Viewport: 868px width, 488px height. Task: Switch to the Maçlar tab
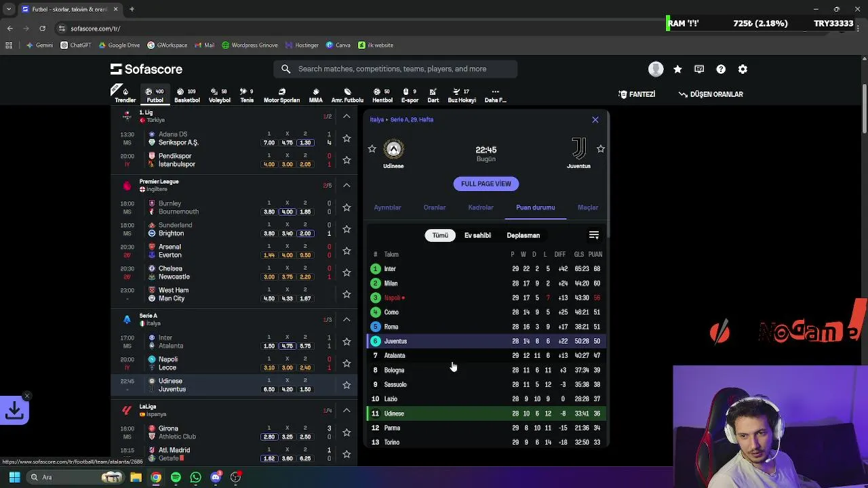point(588,207)
